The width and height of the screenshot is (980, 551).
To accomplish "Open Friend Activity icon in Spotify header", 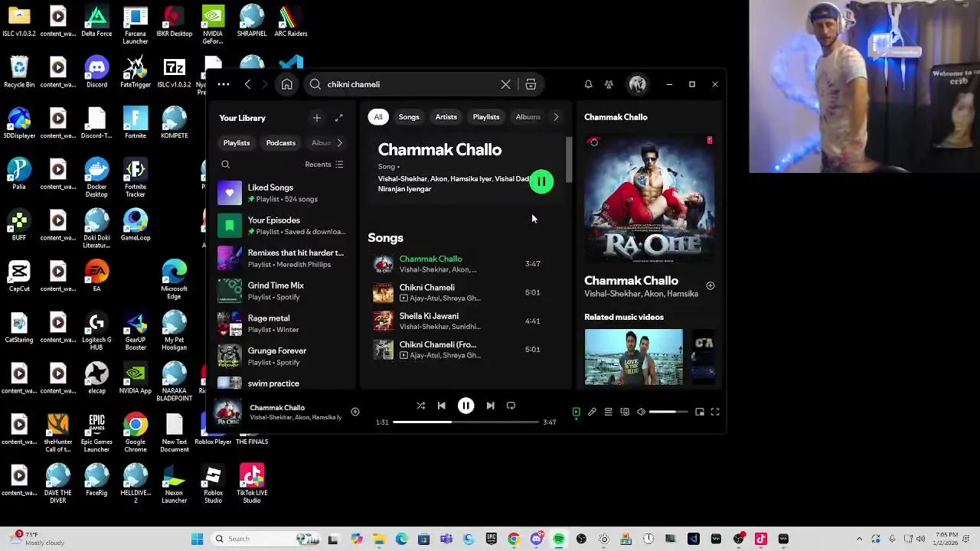I will (x=609, y=84).
